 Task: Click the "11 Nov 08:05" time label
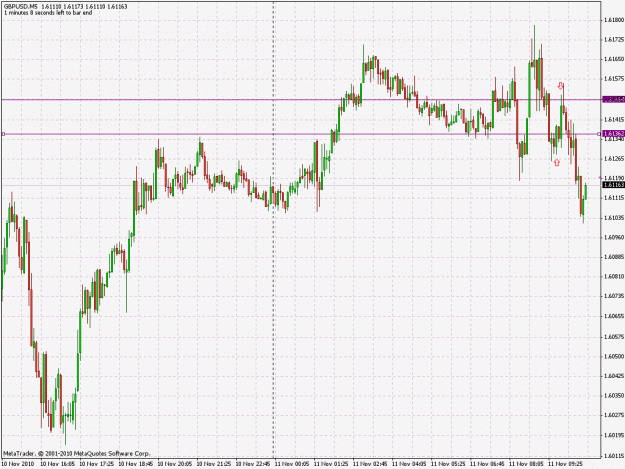pyautogui.click(x=526, y=464)
